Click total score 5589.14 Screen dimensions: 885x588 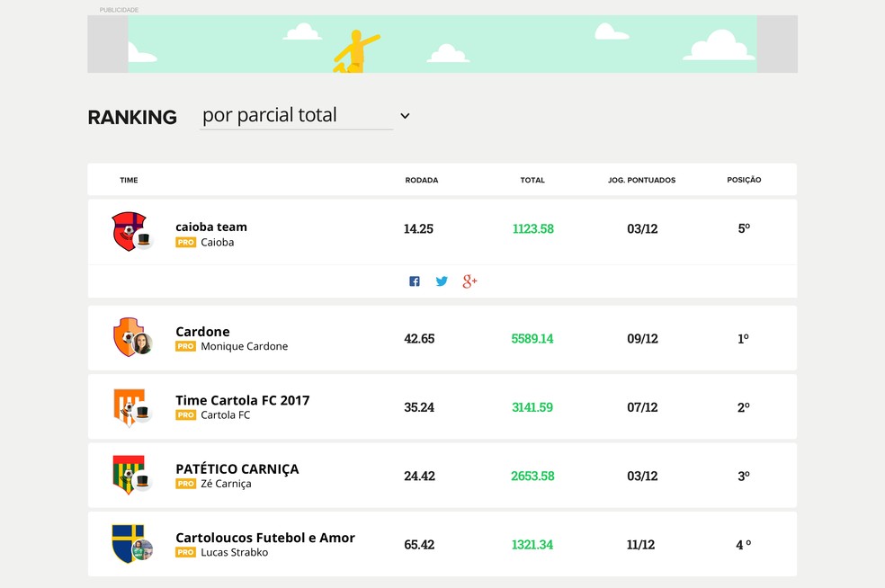point(532,339)
